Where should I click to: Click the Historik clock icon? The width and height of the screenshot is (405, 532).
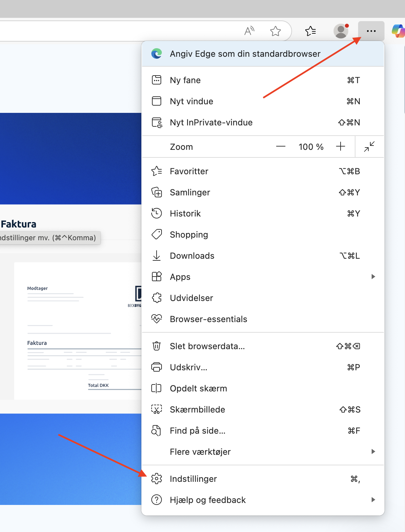click(157, 213)
